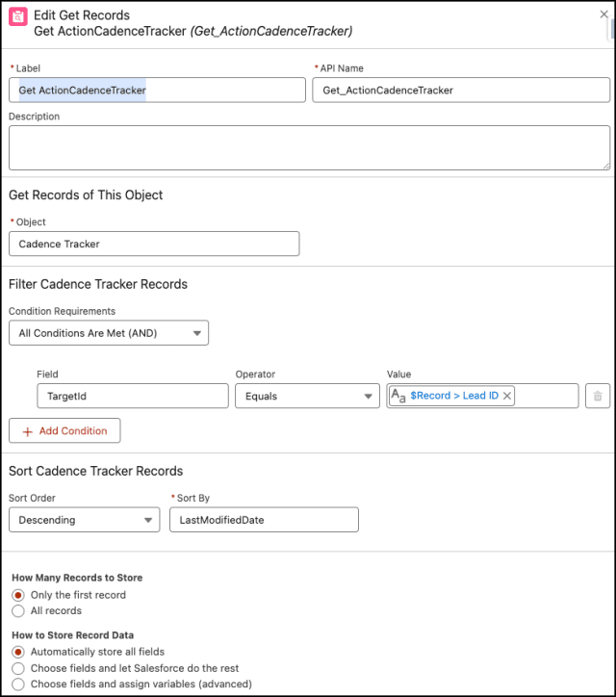
Task: Enable Choose fields and assign variables (advanced)
Action: (x=18, y=684)
